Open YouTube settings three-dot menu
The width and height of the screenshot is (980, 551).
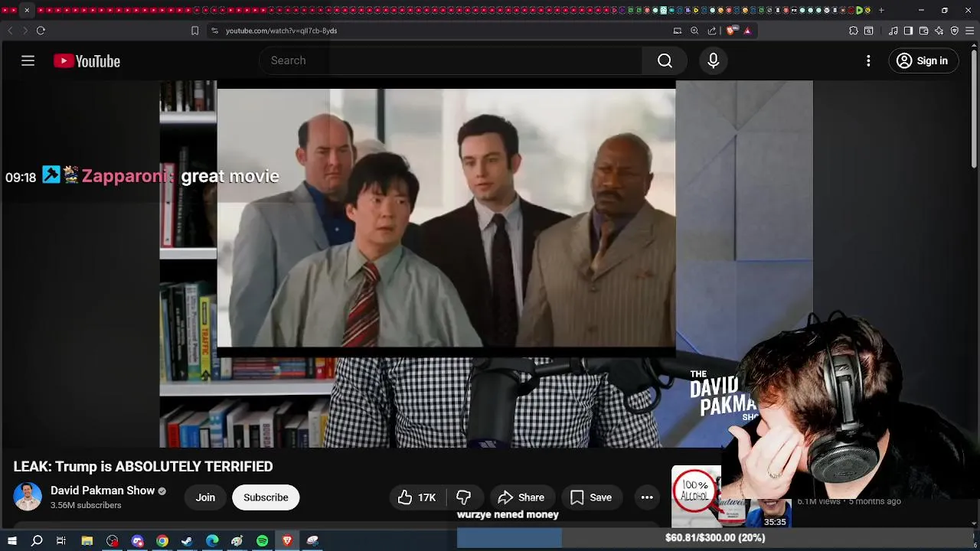[868, 60]
